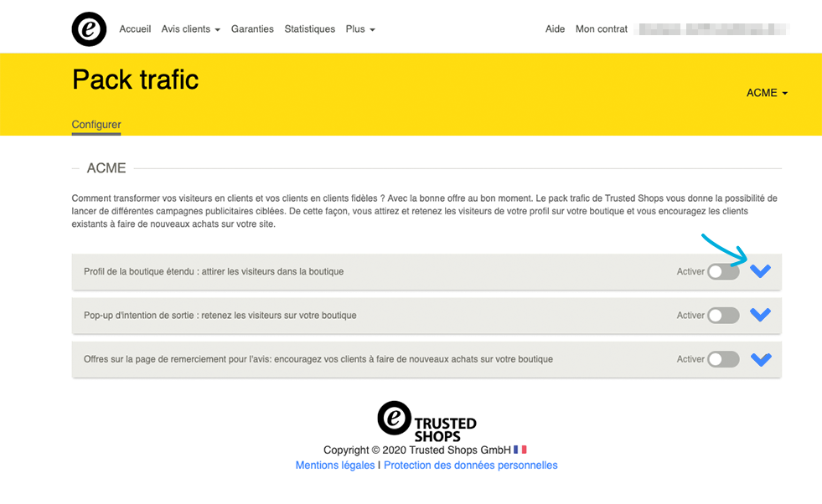822x504 pixels.
Task: Open the 'Plus' dropdown menu
Action: pos(360,29)
